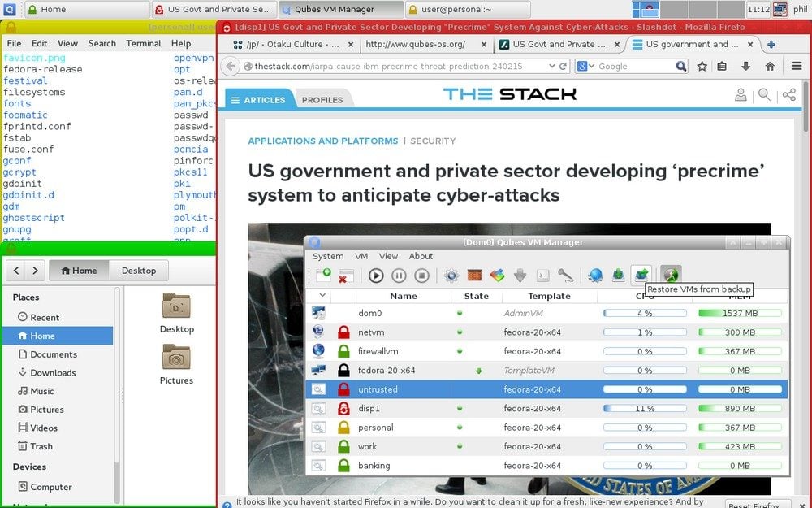Open APPLICATIONS AND PLATFORMS category link
The height and width of the screenshot is (508, 812).
tap(322, 141)
